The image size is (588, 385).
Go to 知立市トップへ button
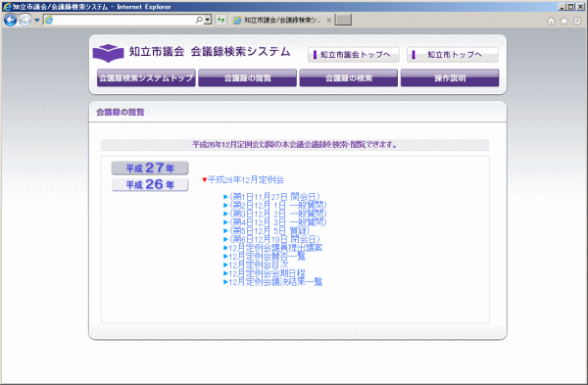click(453, 55)
